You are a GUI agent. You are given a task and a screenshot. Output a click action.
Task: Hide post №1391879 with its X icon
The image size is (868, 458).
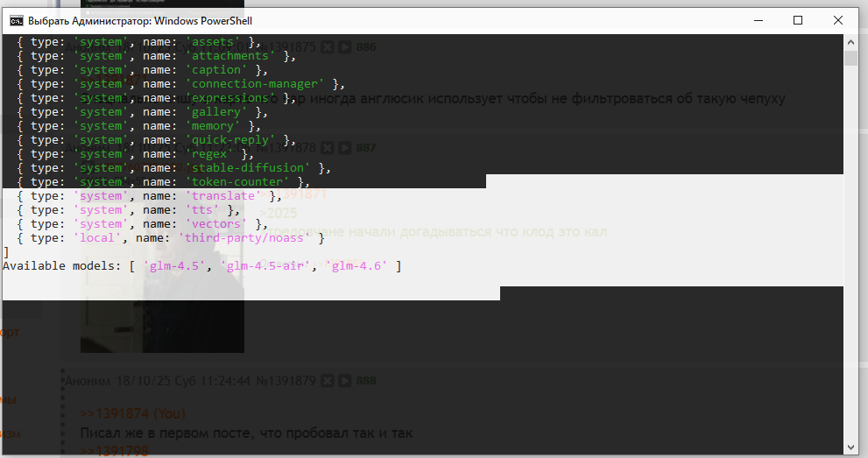coord(328,381)
